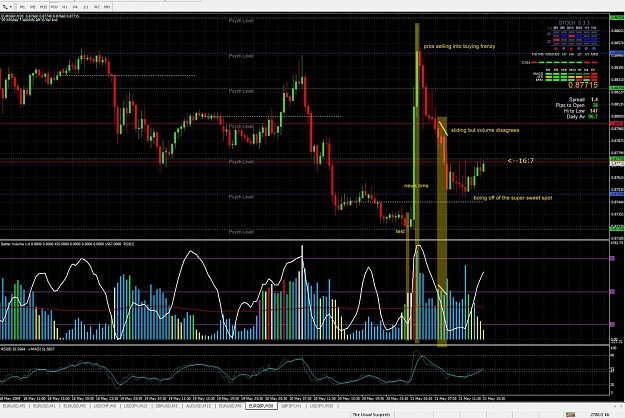The image size is (625, 418).
Task: Open the USDJPY,M30 chart tab
Action: click(321, 406)
